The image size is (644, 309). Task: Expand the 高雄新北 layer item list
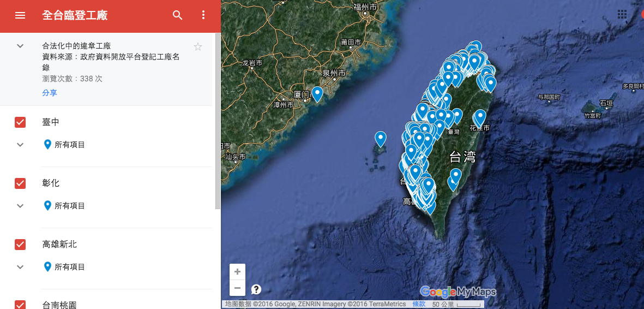(20, 267)
